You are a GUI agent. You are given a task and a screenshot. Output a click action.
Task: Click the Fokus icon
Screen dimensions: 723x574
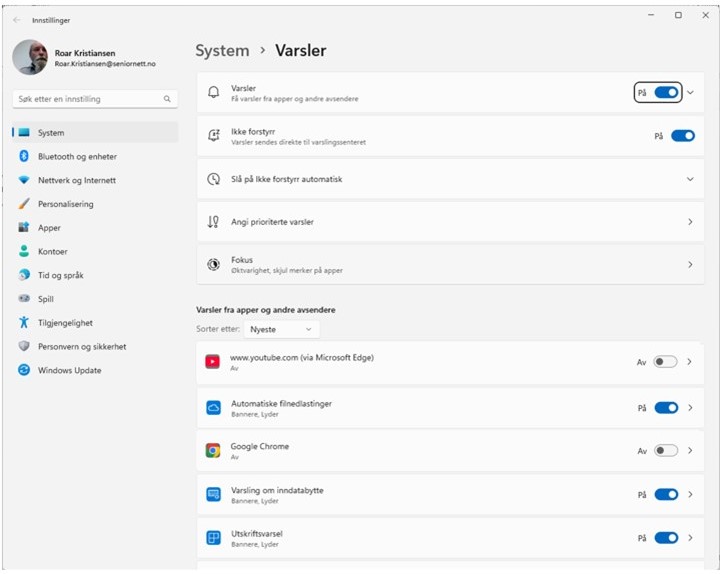coord(213,265)
